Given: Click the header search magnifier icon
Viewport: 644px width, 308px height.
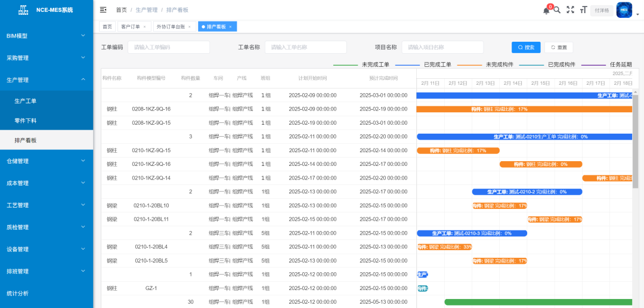Looking at the screenshot, I should 558,10.
